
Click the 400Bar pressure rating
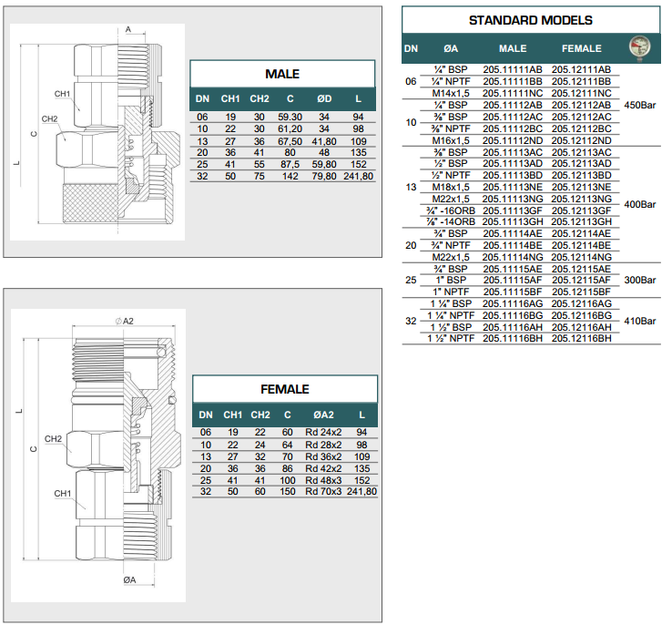point(640,204)
